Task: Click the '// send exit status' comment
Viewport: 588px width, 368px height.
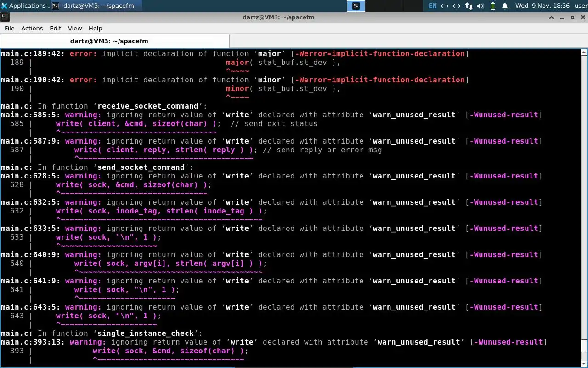Action: point(274,124)
